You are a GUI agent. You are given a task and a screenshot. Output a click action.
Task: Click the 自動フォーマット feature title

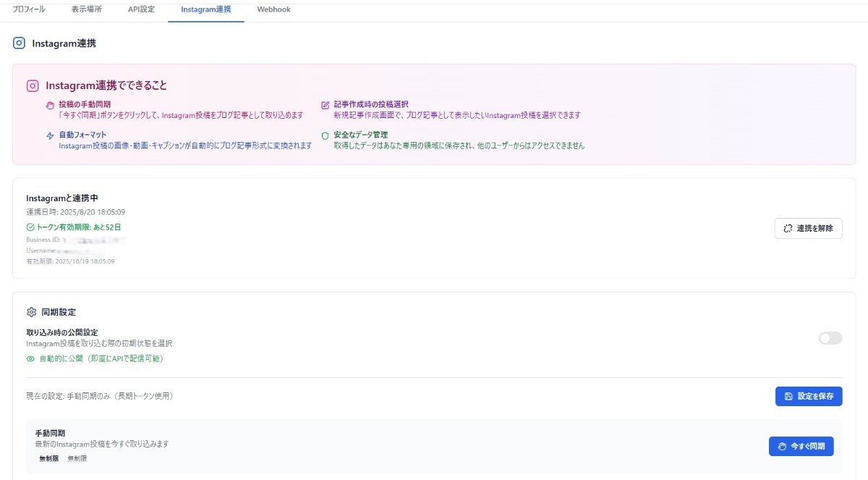tap(82, 135)
